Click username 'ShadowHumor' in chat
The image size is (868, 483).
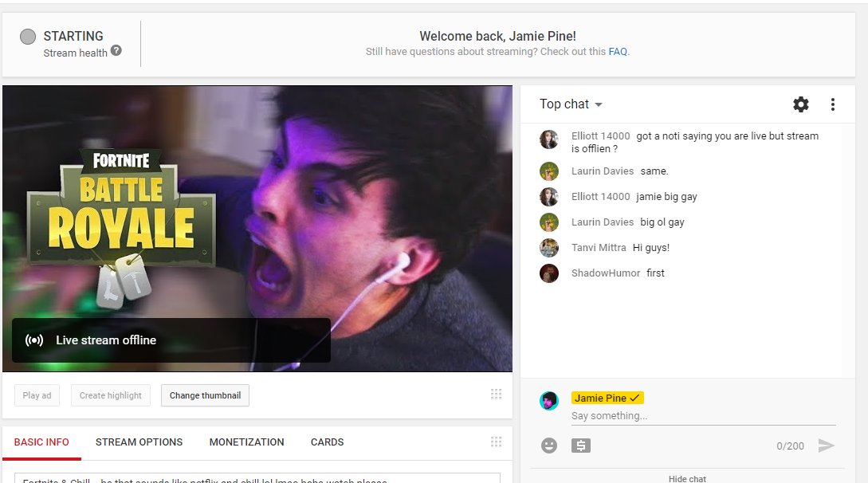pyautogui.click(x=606, y=273)
